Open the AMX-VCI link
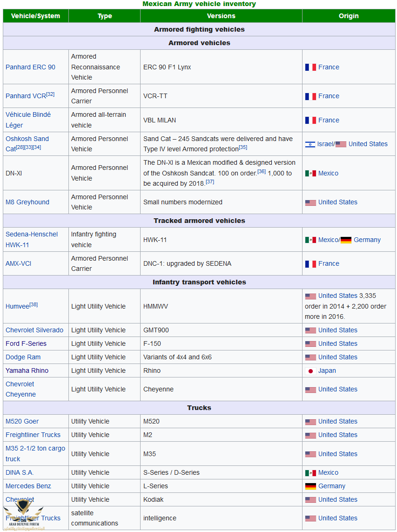The height and width of the screenshot is (532, 397). point(18,263)
